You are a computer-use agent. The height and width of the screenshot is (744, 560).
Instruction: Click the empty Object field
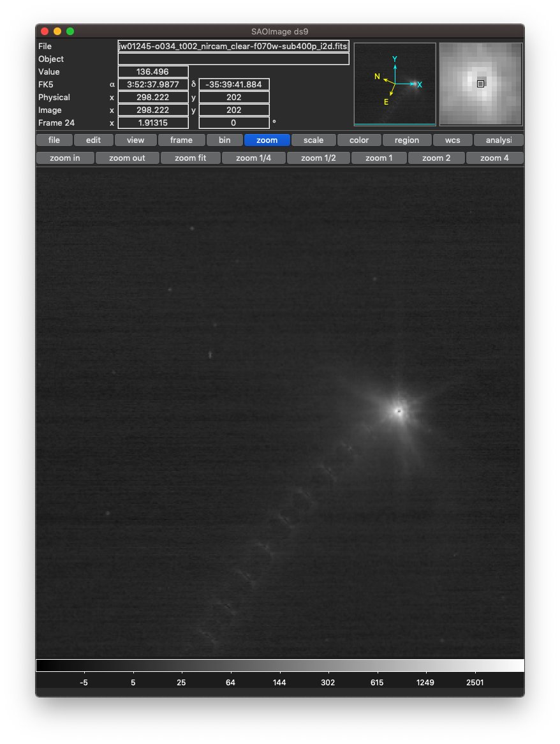233,59
